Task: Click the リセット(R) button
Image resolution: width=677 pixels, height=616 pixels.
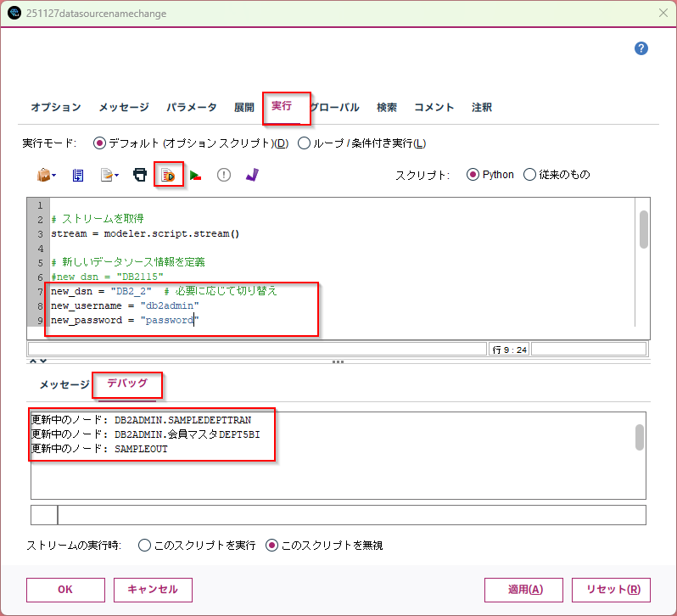Action: coord(611,590)
